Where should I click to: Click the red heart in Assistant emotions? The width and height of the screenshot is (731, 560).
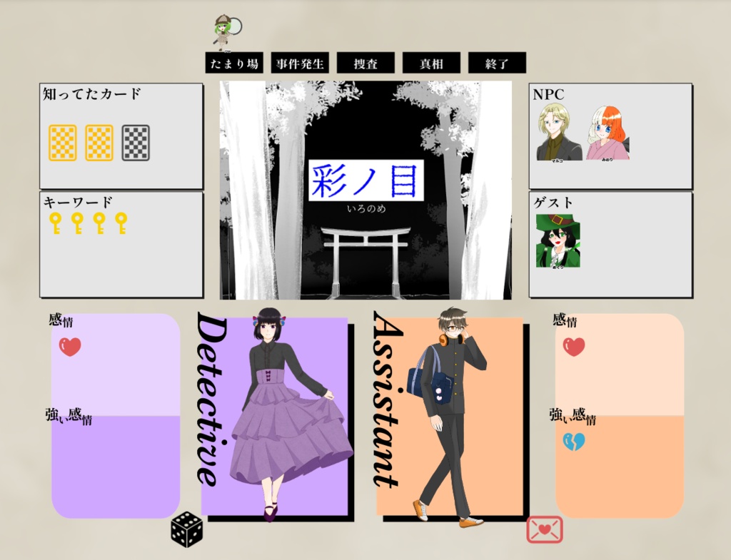pyautogui.click(x=574, y=347)
